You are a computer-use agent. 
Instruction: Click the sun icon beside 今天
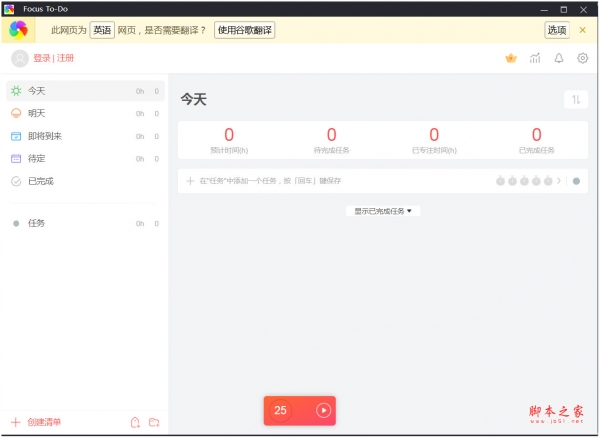16,91
